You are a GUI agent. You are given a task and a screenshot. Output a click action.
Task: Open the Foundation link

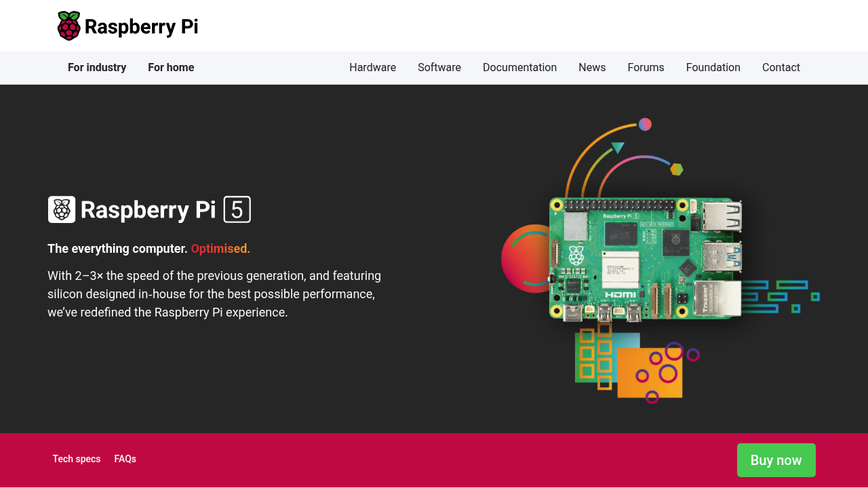tap(713, 68)
